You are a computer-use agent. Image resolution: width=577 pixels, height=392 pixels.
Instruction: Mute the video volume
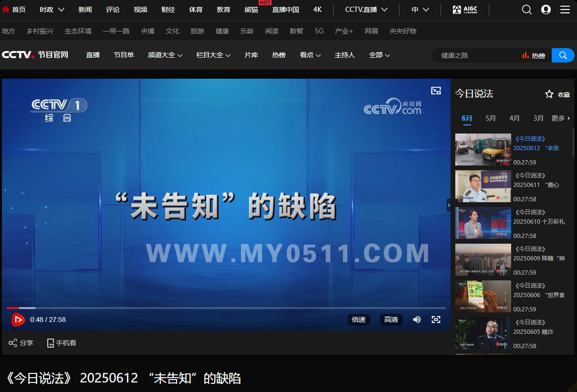417,320
